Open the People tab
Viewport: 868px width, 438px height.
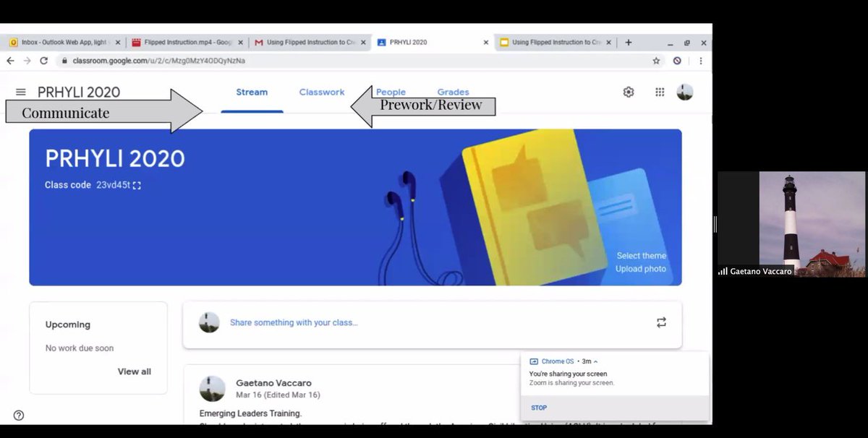pos(391,92)
